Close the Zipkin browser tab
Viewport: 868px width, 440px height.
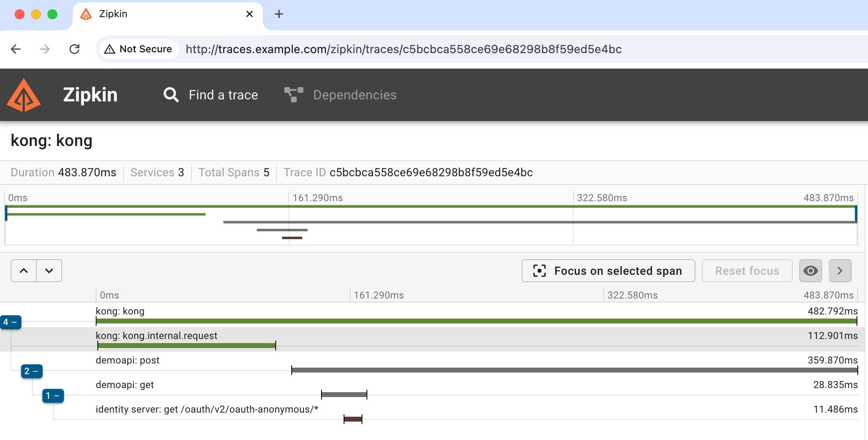click(x=250, y=14)
